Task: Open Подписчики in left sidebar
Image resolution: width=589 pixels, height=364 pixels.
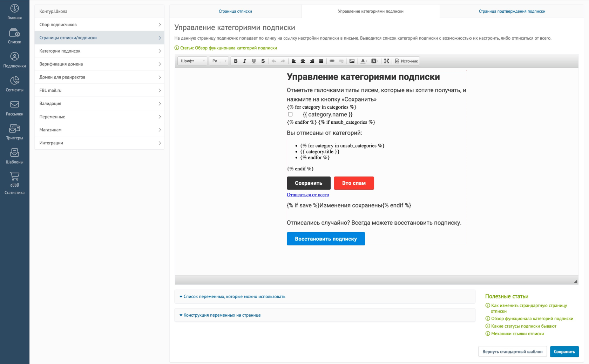Action: pos(14,60)
